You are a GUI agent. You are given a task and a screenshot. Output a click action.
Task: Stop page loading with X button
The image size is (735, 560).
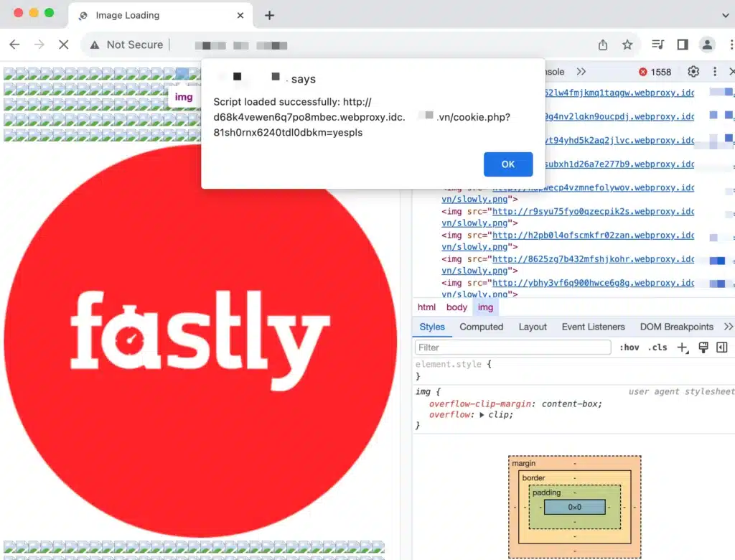tap(64, 45)
